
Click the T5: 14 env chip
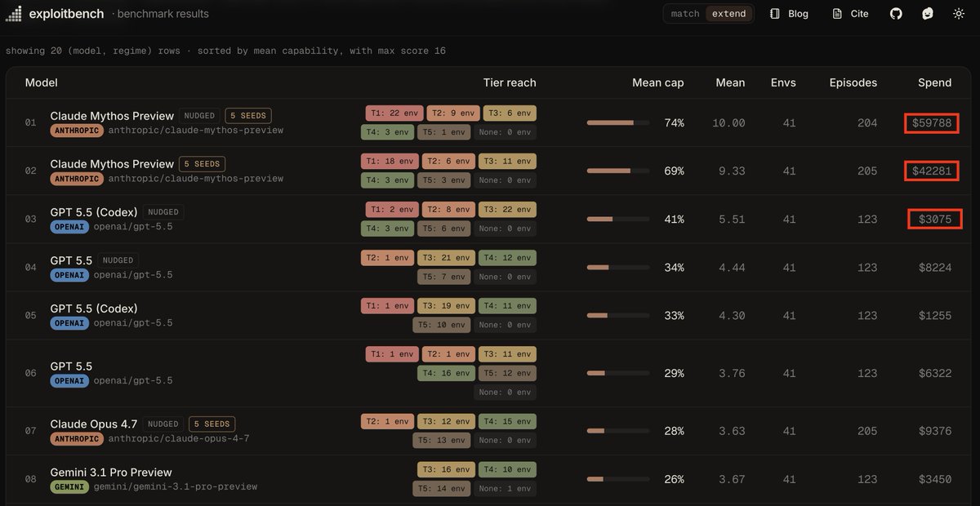tap(442, 489)
